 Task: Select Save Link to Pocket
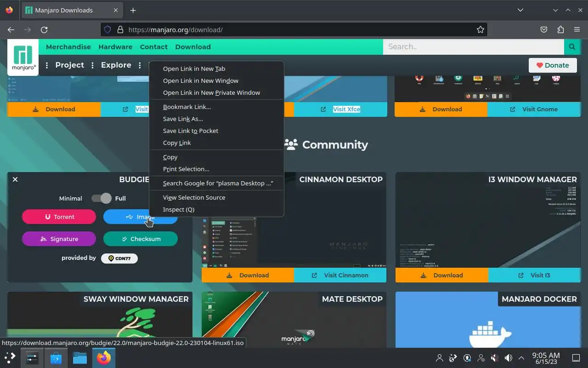pos(216,131)
